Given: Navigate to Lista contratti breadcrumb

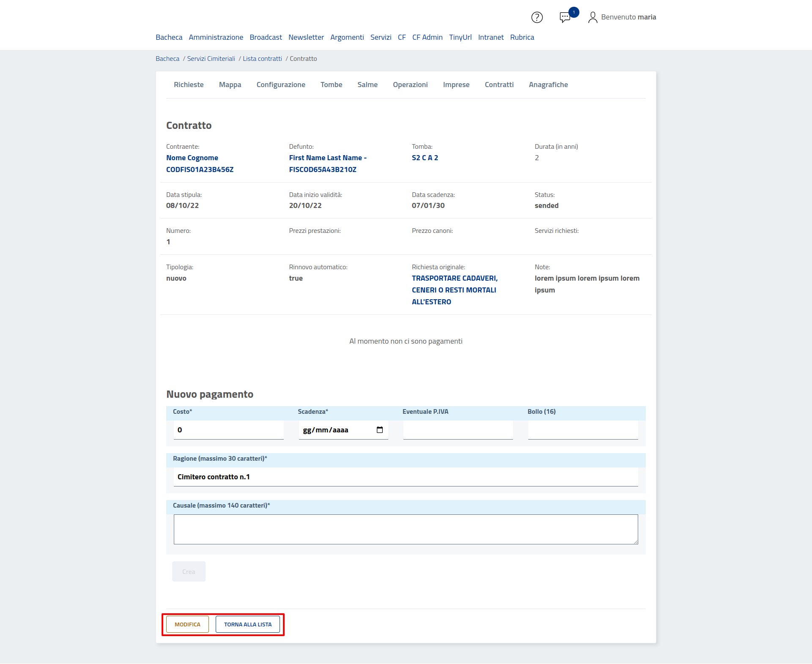Looking at the screenshot, I should (262, 59).
